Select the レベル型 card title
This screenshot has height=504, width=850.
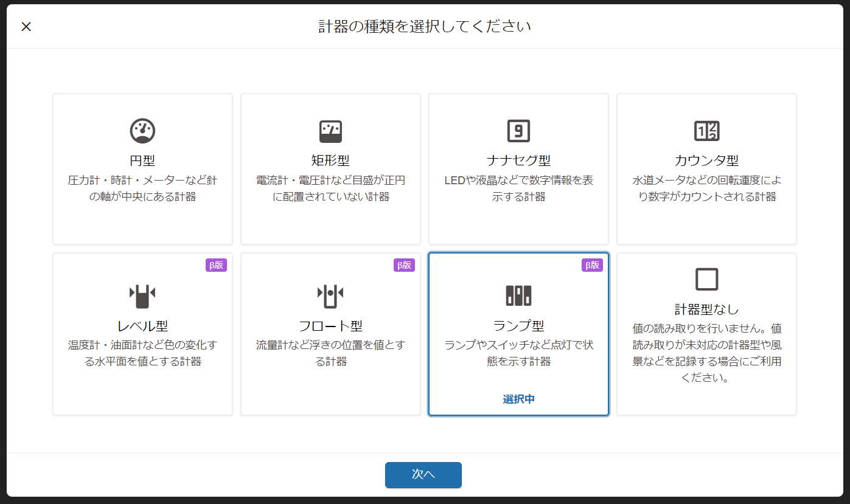(x=142, y=325)
